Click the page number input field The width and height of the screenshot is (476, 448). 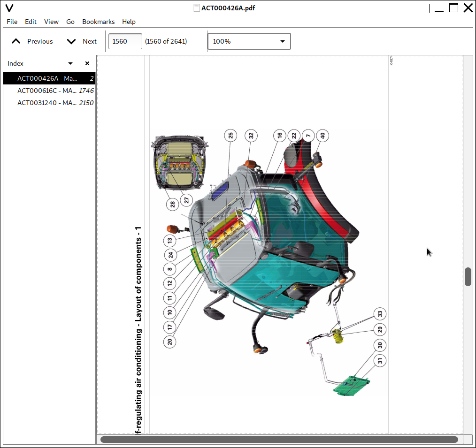point(125,41)
